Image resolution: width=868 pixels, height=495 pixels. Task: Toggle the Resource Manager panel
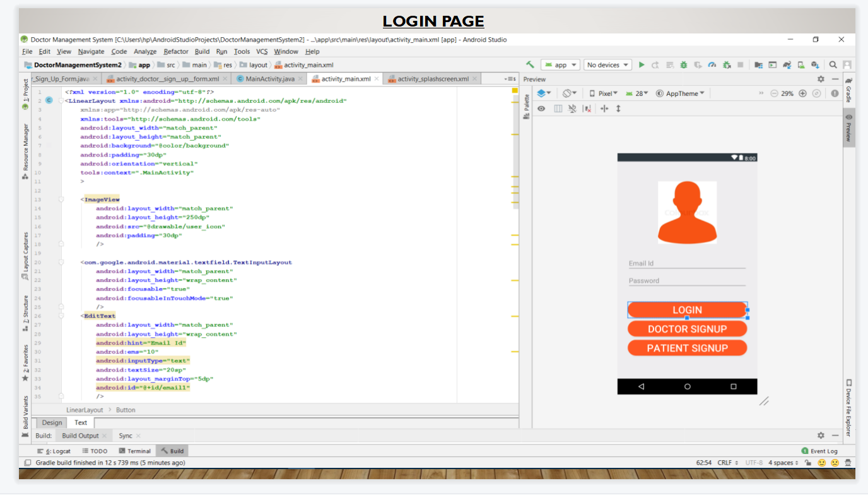point(25,152)
